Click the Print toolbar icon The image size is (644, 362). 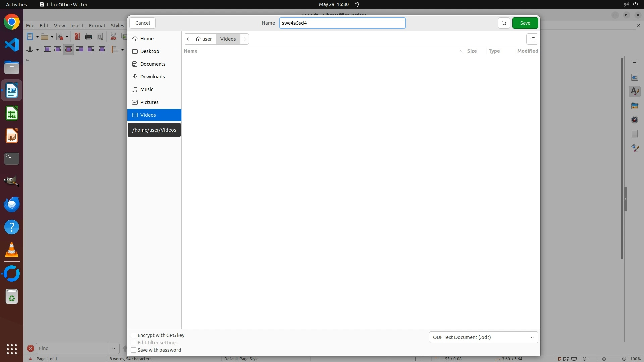(89, 37)
